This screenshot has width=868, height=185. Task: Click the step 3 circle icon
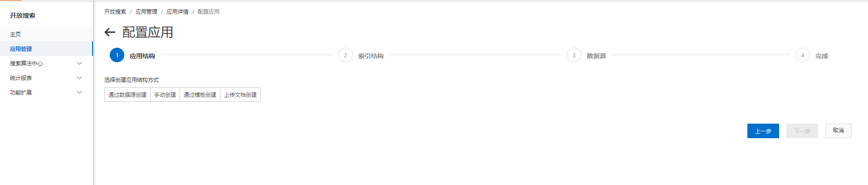(x=574, y=55)
